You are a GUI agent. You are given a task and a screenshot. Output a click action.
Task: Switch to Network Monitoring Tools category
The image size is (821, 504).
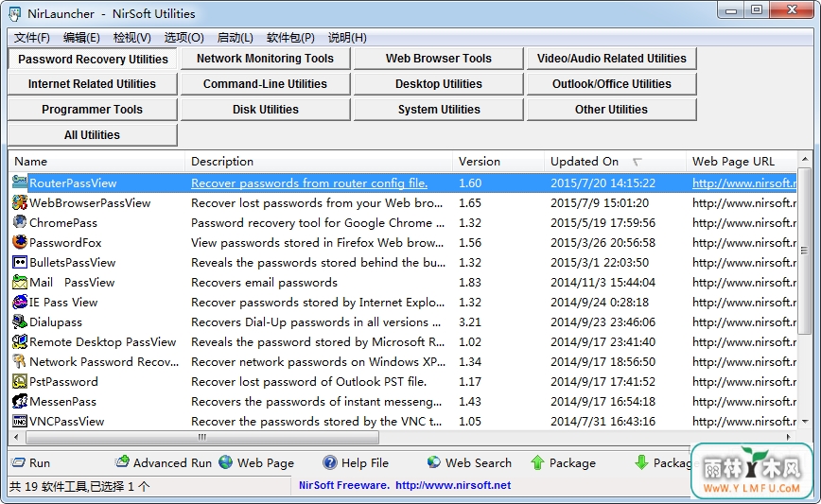click(266, 59)
